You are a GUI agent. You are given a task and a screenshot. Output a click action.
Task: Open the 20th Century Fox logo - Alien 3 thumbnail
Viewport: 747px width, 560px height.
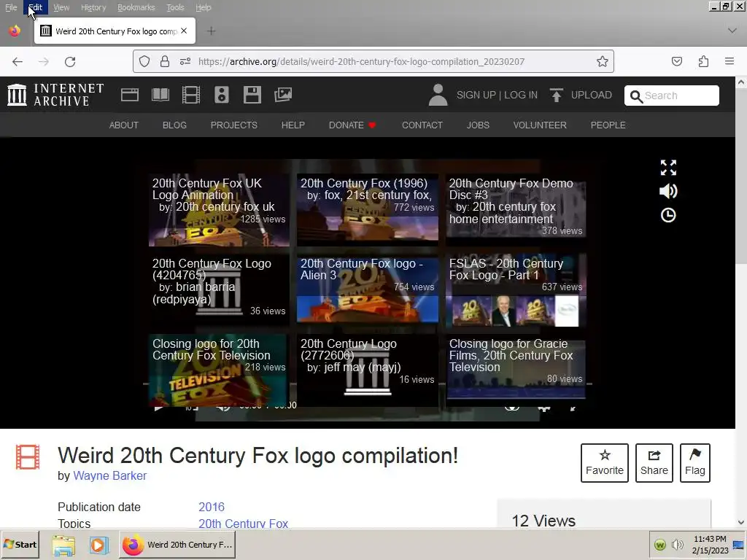click(x=368, y=289)
